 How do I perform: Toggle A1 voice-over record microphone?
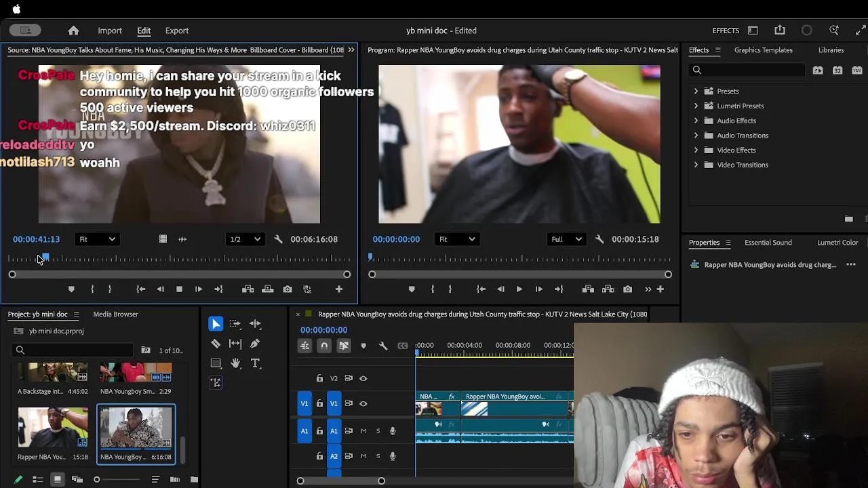(x=393, y=431)
